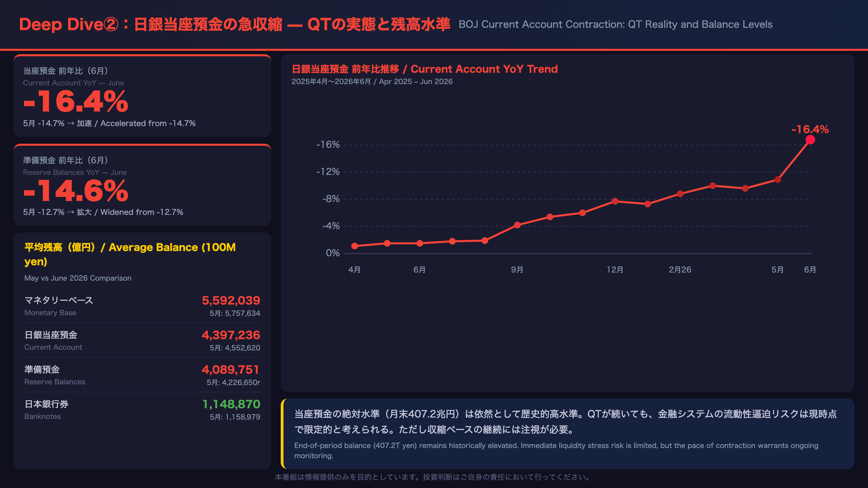The width and height of the screenshot is (868, 488).
Task: Click the May value 1,158,979
Action: tap(235, 417)
